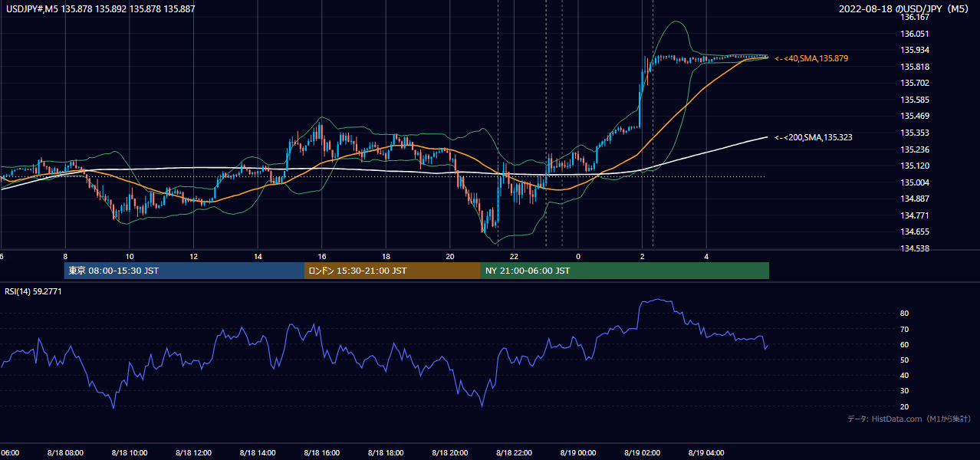Click the 8/18 12:00 time axis label
The height and width of the screenshot is (460, 980).
click(x=193, y=452)
